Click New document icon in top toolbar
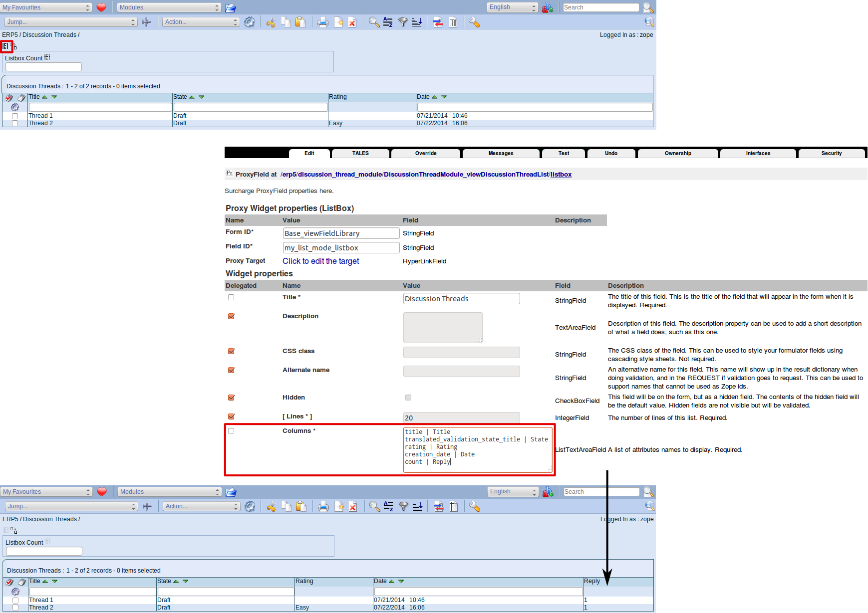The height and width of the screenshot is (613, 868). pyautogui.click(x=338, y=22)
